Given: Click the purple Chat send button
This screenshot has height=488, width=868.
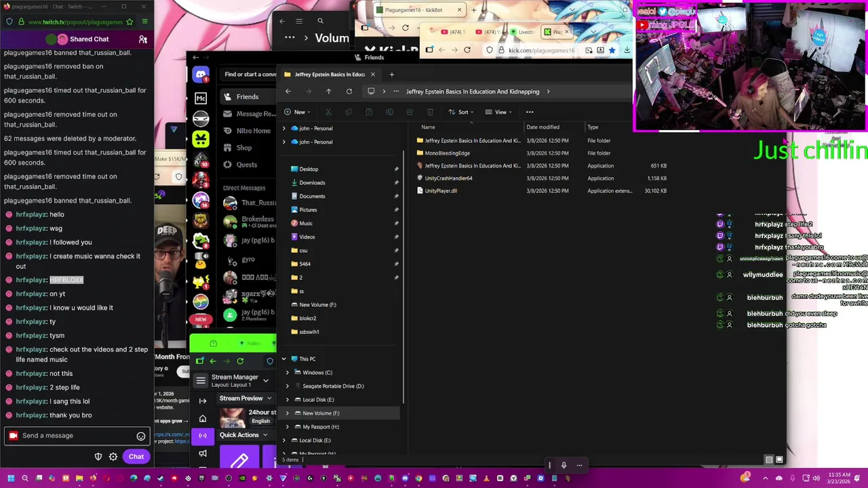Looking at the screenshot, I should click(136, 457).
